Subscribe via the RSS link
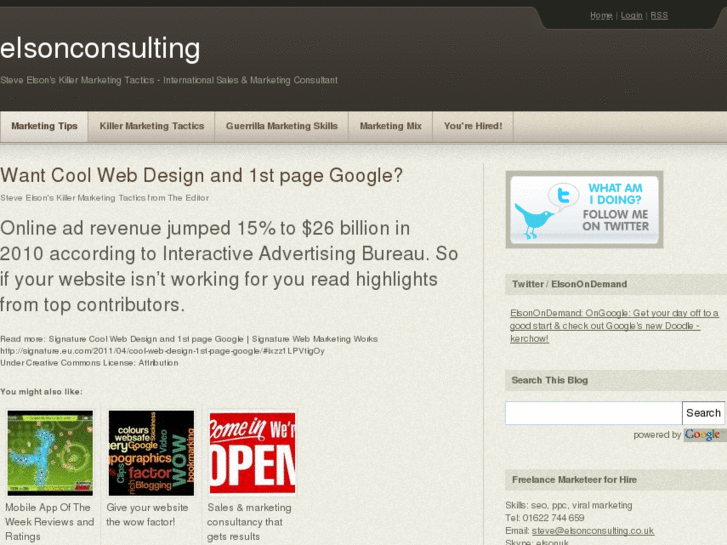727x545 pixels. click(659, 15)
